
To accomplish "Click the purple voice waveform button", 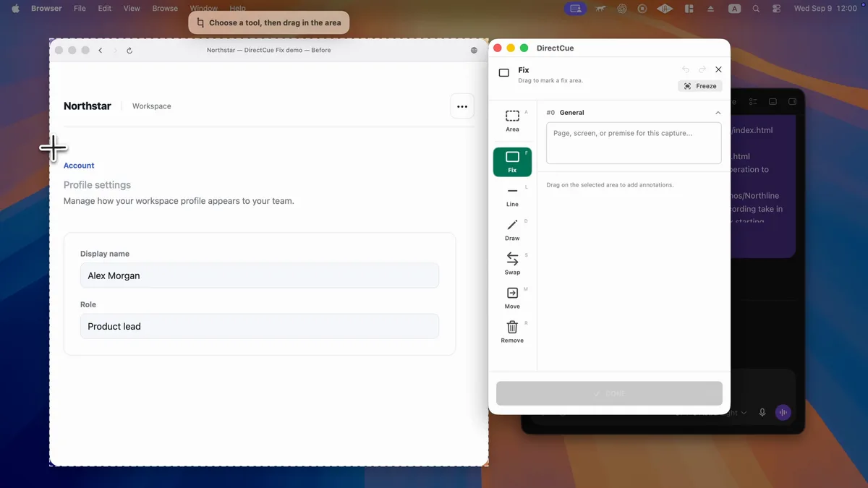I will coord(783,413).
